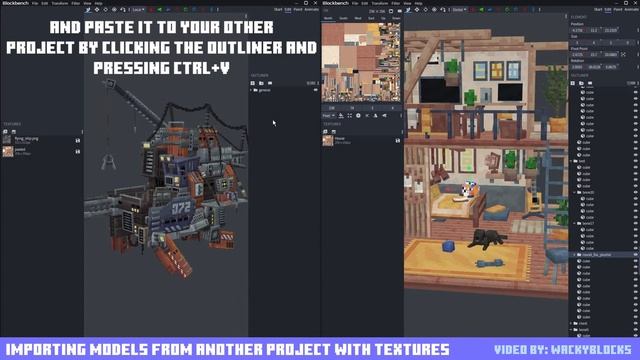Click save icon of House texture in right window

398,141
